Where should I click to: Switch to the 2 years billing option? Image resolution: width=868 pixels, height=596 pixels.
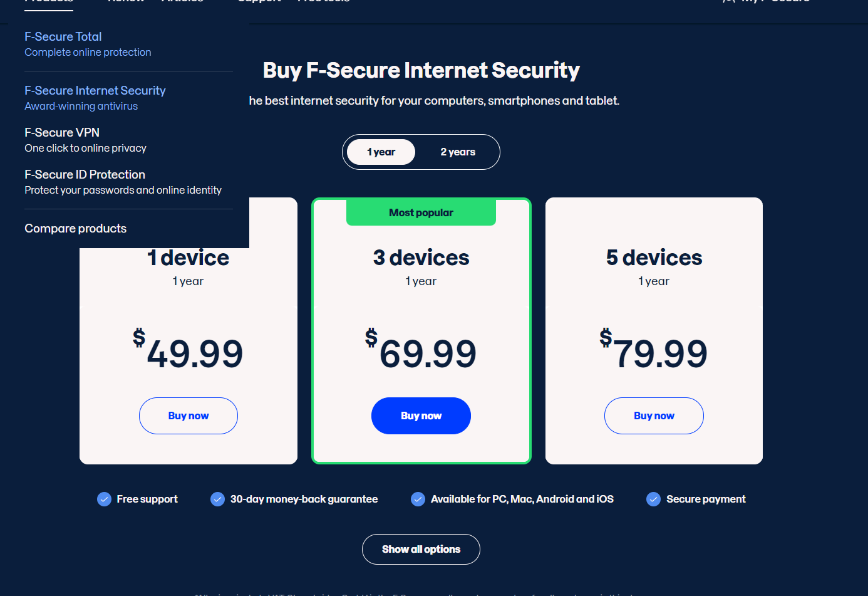[x=458, y=152]
